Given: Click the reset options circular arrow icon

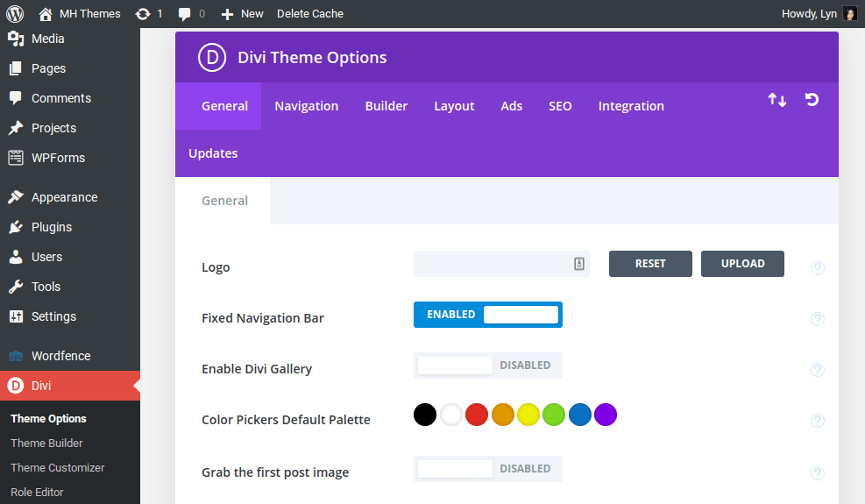Looking at the screenshot, I should point(812,99).
